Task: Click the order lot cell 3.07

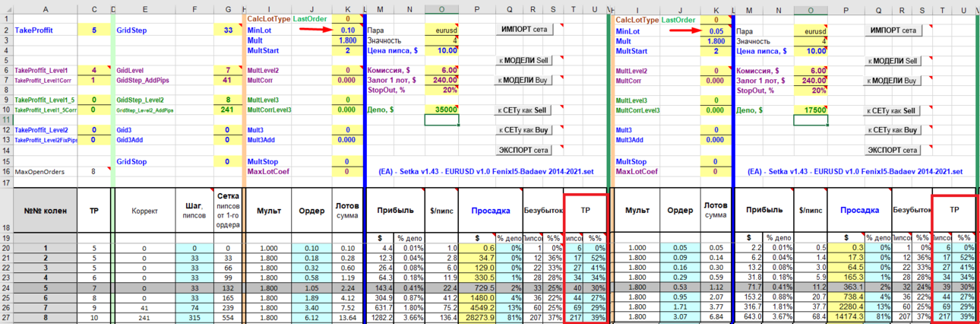Action: pos(678,317)
